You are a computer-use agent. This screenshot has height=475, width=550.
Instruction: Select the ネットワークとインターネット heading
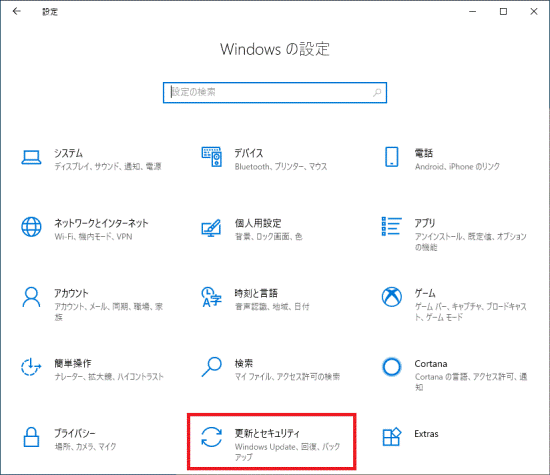click(x=101, y=223)
